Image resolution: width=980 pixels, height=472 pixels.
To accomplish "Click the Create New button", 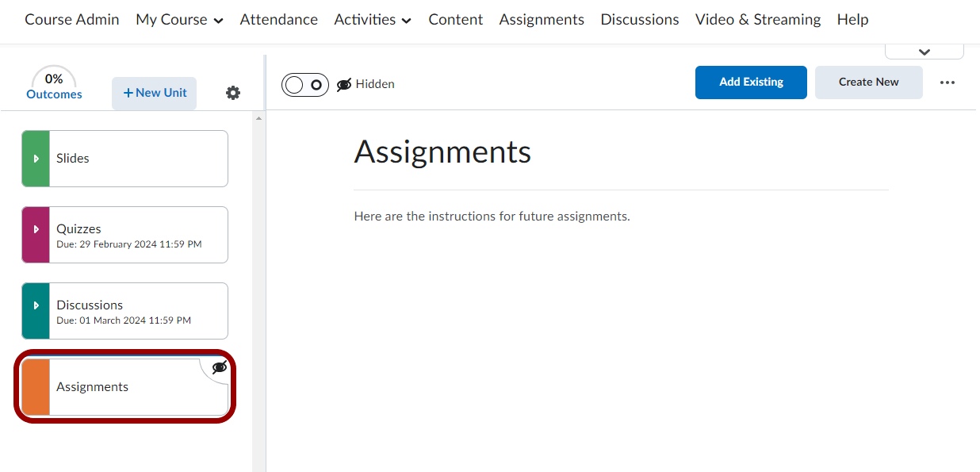I will [868, 83].
